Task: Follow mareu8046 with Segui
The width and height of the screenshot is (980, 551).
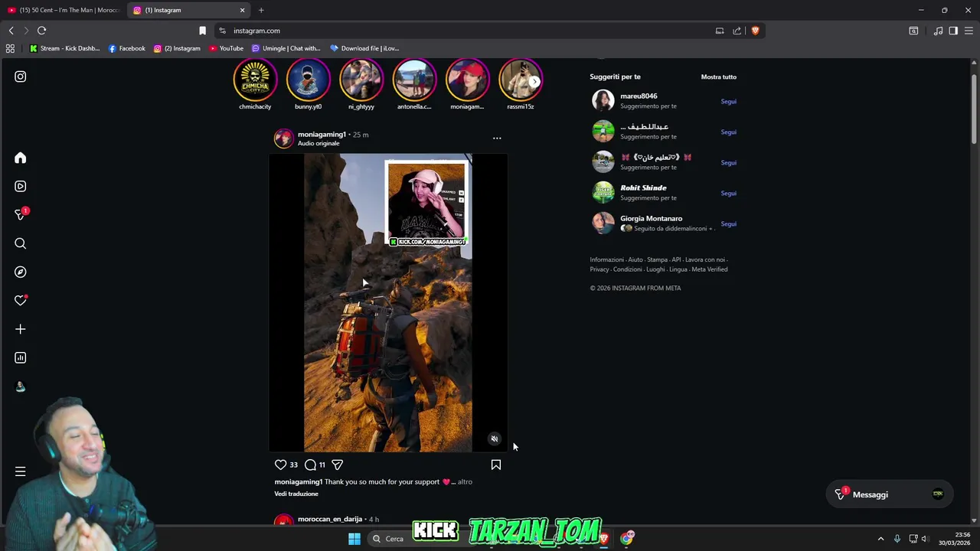Action: (x=728, y=101)
